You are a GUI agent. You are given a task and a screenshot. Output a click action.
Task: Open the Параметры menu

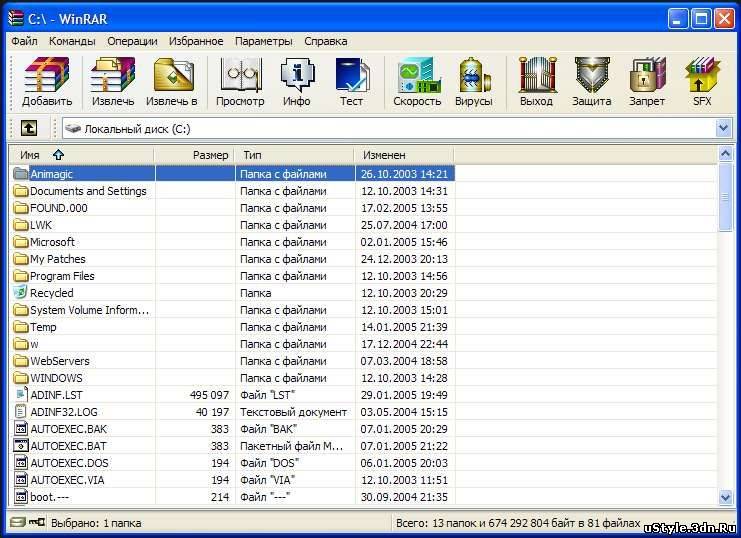[264, 41]
